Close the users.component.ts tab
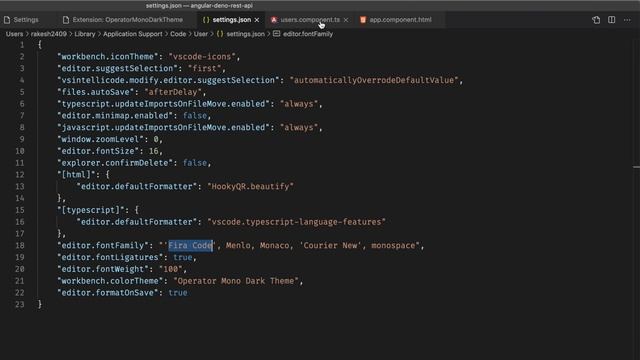This screenshot has width=640, height=360. (x=346, y=20)
